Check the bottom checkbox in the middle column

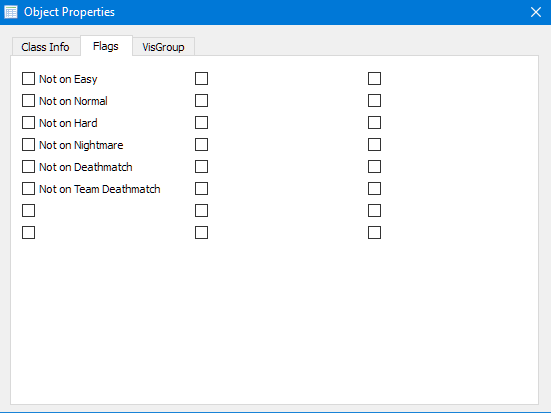click(201, 233)
